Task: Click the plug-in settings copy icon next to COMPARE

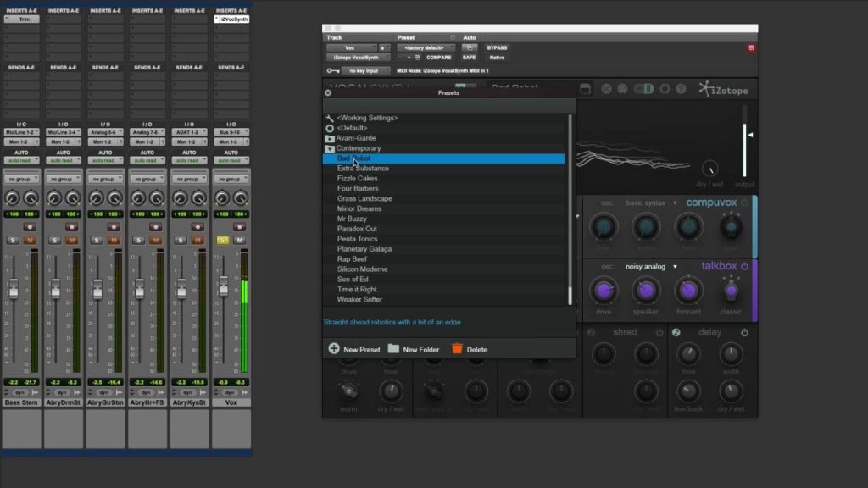Action: point(417,58)
